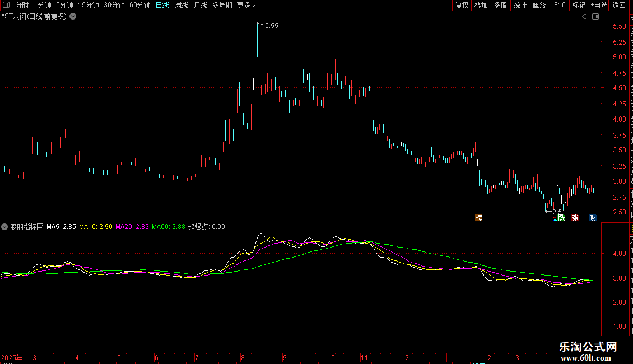Click the red-blue arrow signal icon

point(555,218)
